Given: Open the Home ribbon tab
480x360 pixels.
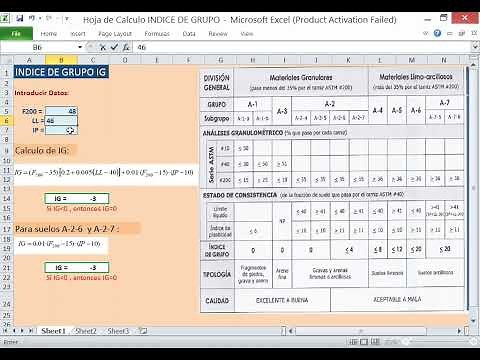Looking at the screenshot, I should click(x=49, y=34).
